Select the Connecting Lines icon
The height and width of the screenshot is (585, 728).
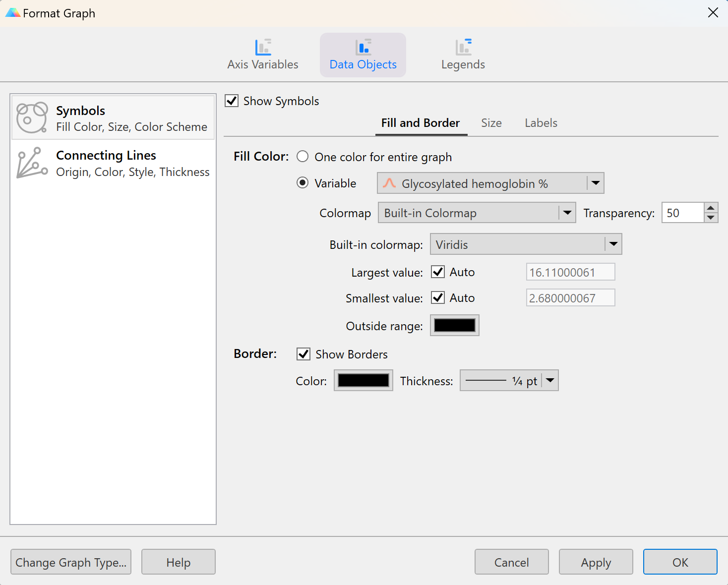tap(31, 163)
